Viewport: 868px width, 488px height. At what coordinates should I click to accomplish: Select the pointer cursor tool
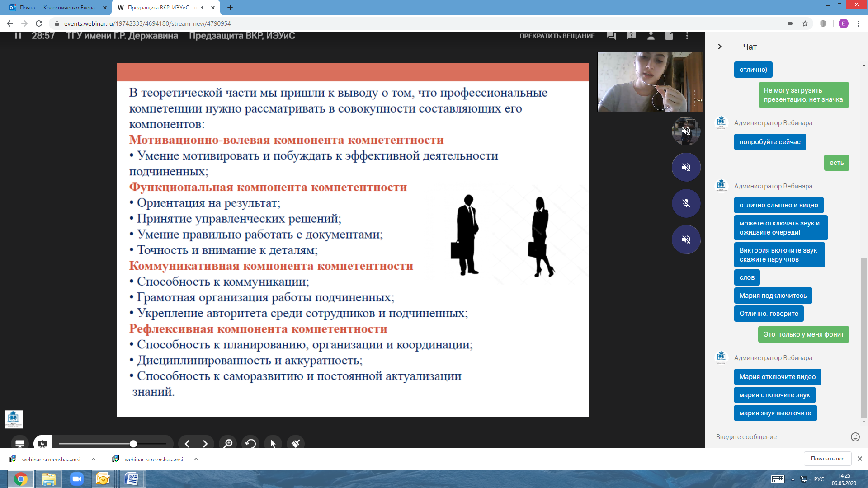(x=273, y=444)
